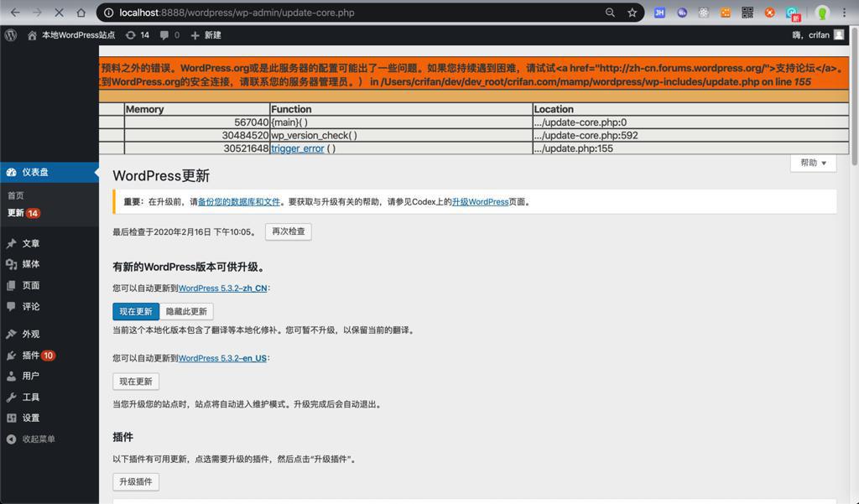Viewport: 859px width, 504px height.
Task: Click the localhost address bar URL
Action: [x=237, y=13]
